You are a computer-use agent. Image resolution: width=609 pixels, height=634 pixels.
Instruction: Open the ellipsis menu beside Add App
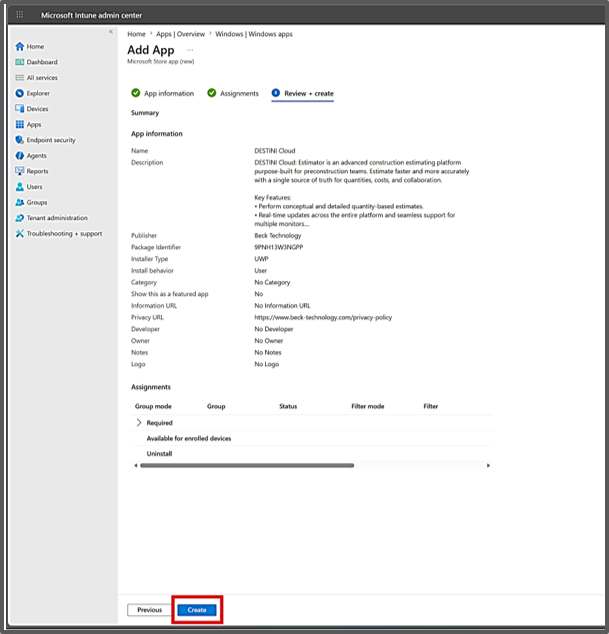coord(190,50)
